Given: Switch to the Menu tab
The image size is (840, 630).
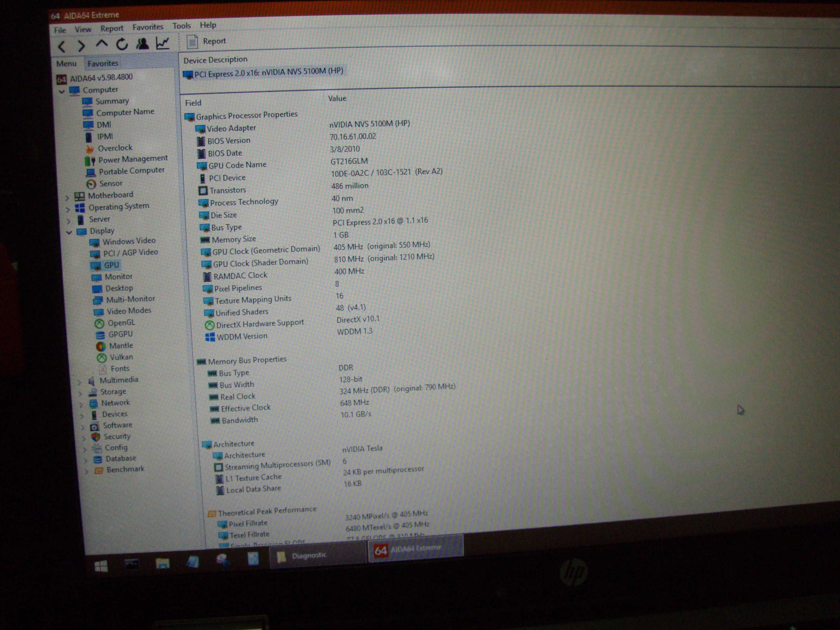Looking at the screenshot, I should point(66,63).
